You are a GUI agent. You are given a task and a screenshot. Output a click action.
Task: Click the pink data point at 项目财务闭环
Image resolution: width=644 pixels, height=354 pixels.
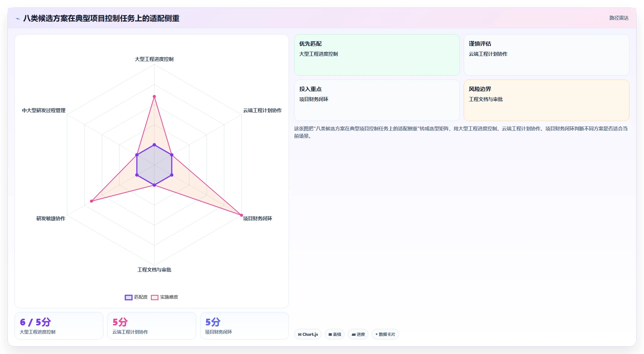pos(241,215)
